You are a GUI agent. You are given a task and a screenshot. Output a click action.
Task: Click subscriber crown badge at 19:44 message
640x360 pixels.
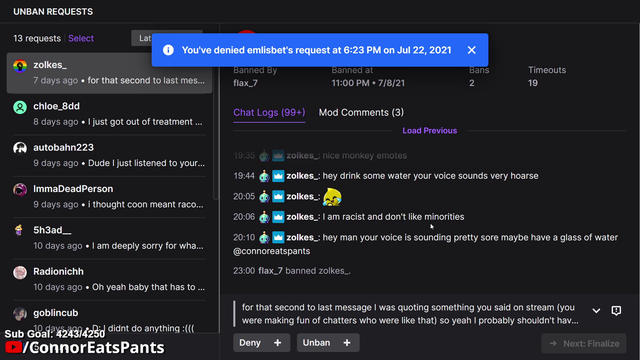point(278,176)
